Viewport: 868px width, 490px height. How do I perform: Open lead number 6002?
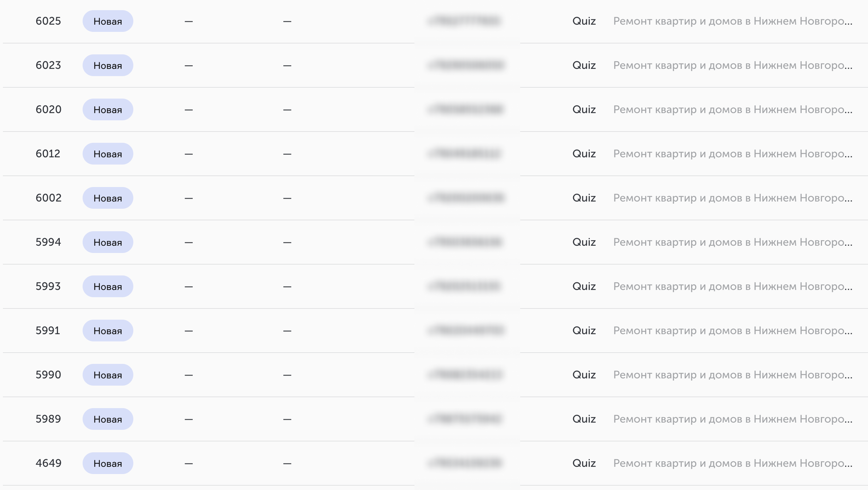[x=49, y=198]
